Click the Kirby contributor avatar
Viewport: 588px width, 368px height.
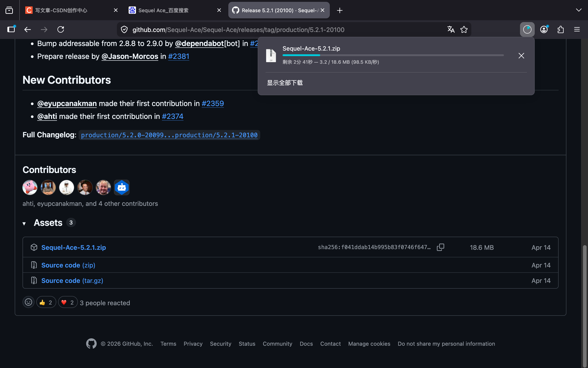click(x=30, y=187)
